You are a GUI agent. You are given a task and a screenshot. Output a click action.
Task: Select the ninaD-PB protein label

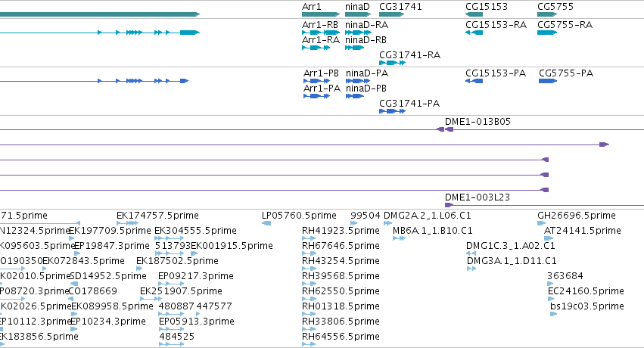tap(366, 89)
